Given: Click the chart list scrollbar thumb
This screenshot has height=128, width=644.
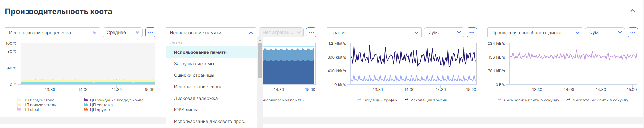Looking at the screenshot, I should point(260,61).
